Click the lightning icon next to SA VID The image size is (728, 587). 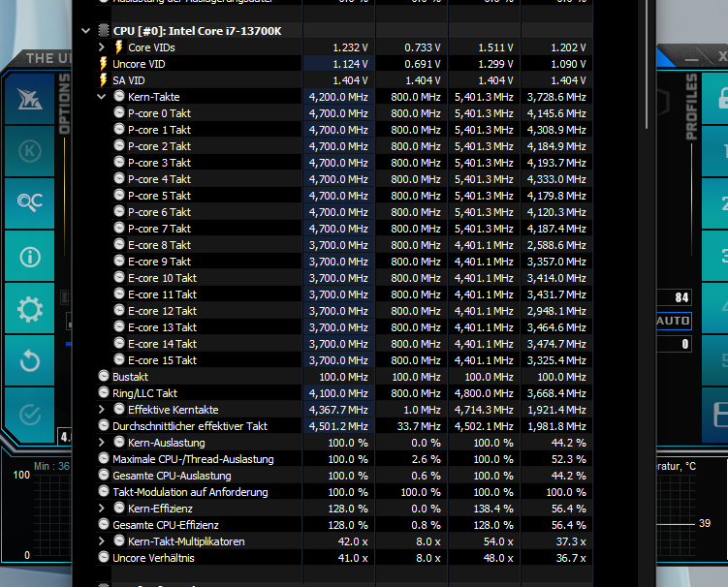103,79
